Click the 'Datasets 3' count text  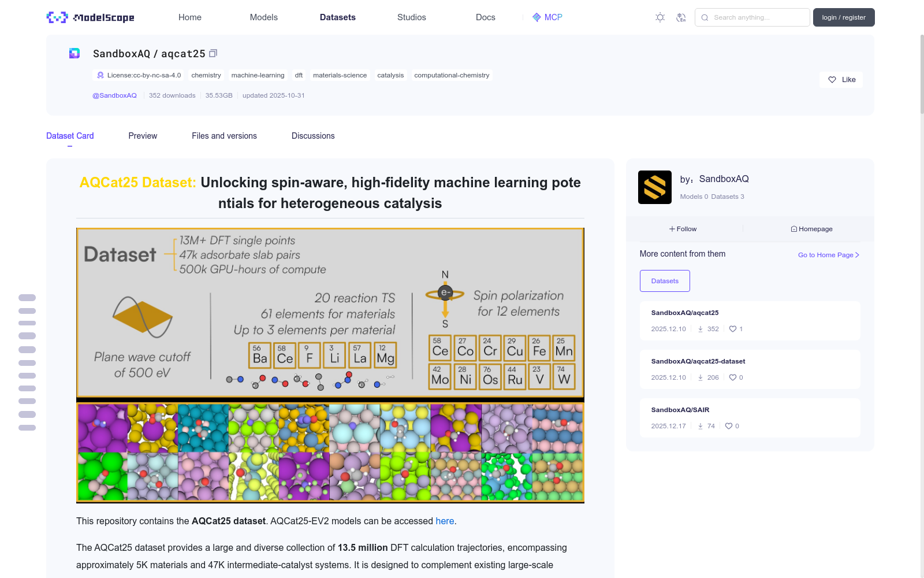(728, 197)
